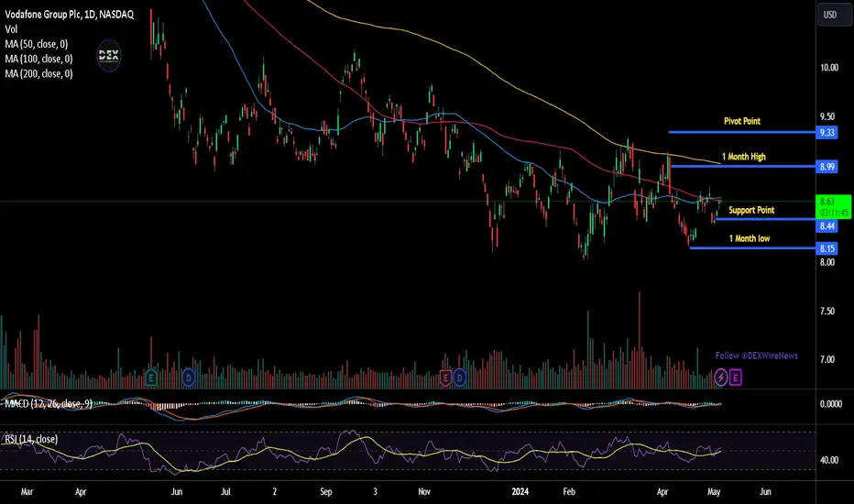Click the 40.00 RSI axis value
This screenshot has height=504, width=854.
coord(829,460)
